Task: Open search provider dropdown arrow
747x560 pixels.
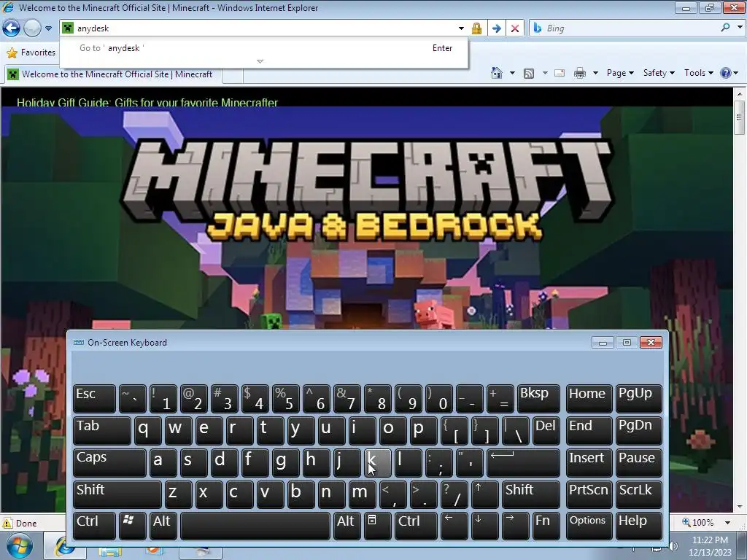Action: click(x=740, y=28)
